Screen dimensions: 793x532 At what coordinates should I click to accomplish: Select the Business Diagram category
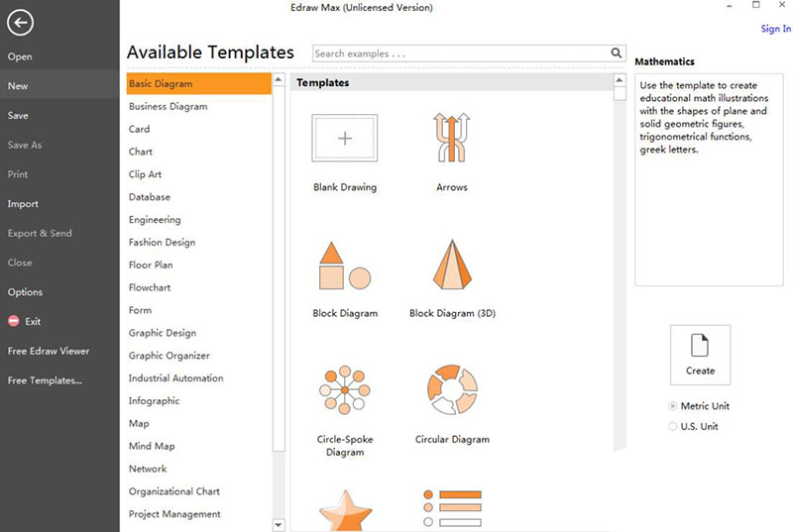click(x=168, y=107)
